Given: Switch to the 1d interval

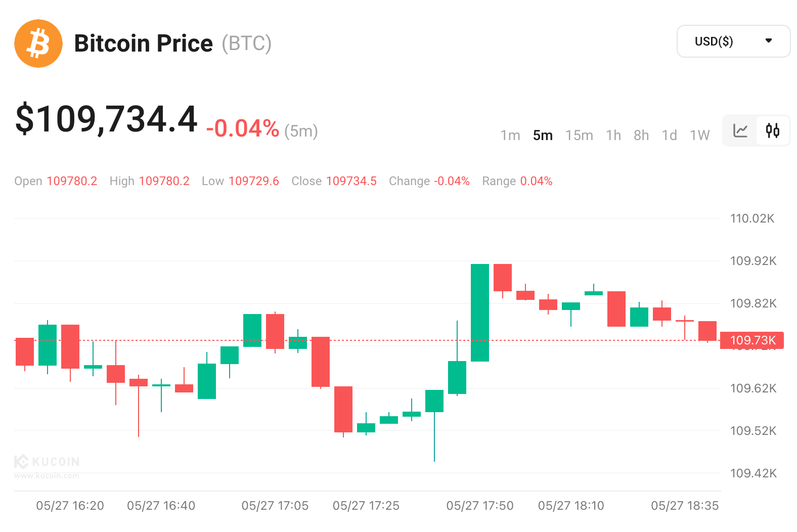Looking at the screenshot, I should 669,136.
